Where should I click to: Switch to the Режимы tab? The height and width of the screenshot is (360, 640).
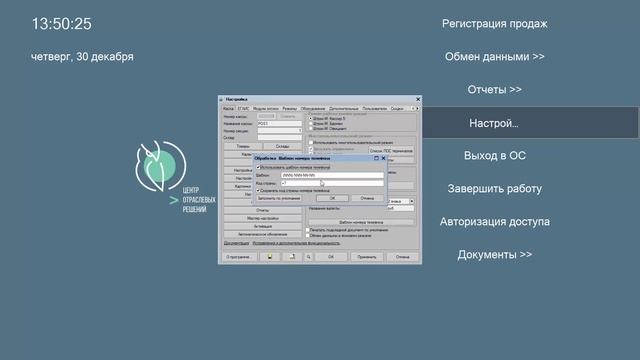point(289,109)
